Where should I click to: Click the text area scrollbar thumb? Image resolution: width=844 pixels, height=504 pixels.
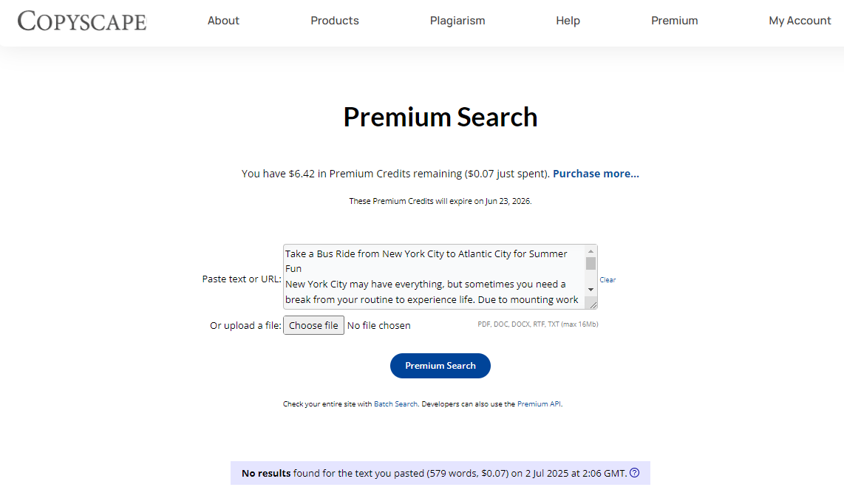(591, 263)
